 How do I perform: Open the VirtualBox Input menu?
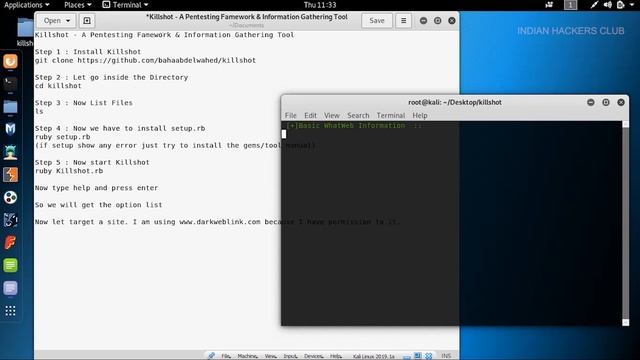tap(290, 356)
